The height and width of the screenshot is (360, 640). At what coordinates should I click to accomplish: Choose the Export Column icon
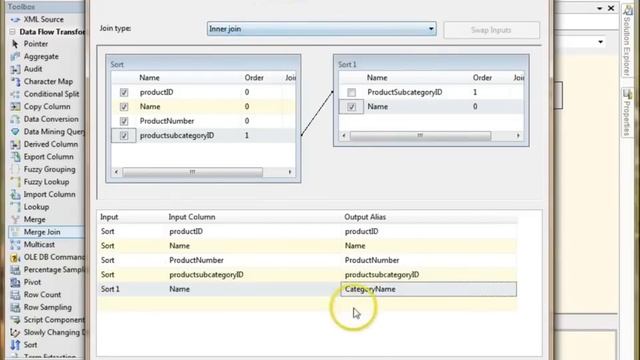(x=15, y=157)
